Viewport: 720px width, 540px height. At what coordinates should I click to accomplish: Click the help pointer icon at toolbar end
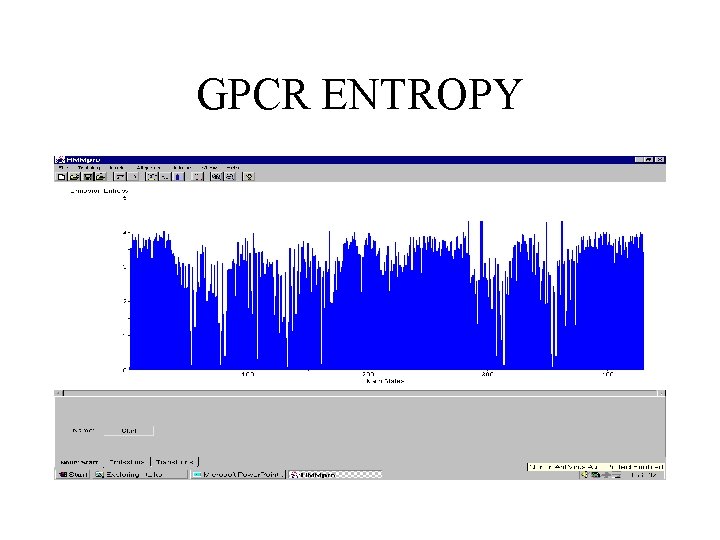(248, 176)
